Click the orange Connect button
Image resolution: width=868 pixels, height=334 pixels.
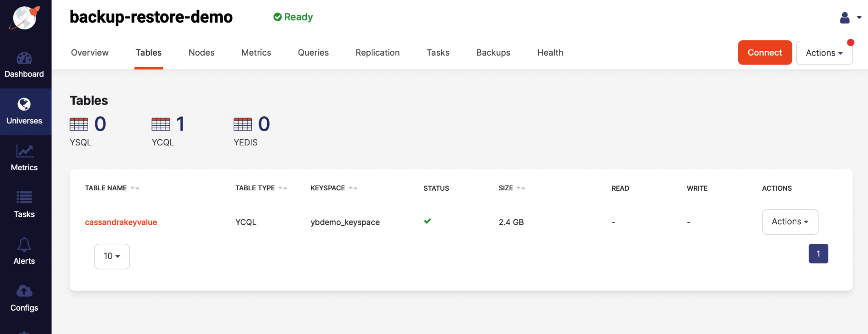(x=765, y=53)
